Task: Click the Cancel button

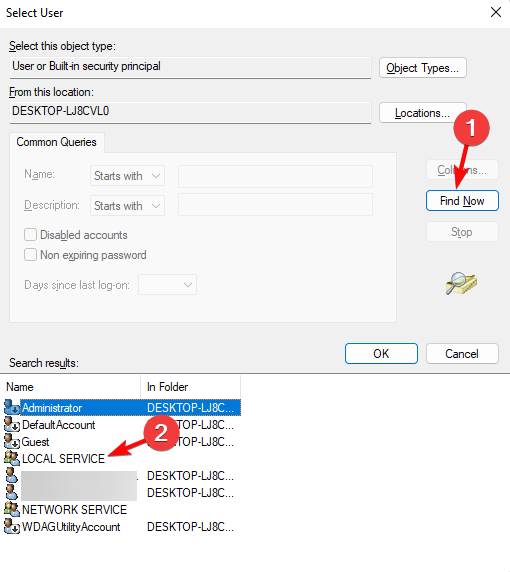Action: coord(462,353)
